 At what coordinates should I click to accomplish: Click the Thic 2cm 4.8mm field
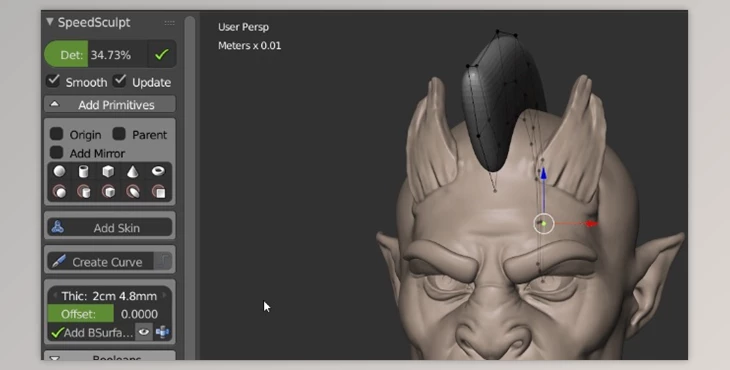(110, 296)
